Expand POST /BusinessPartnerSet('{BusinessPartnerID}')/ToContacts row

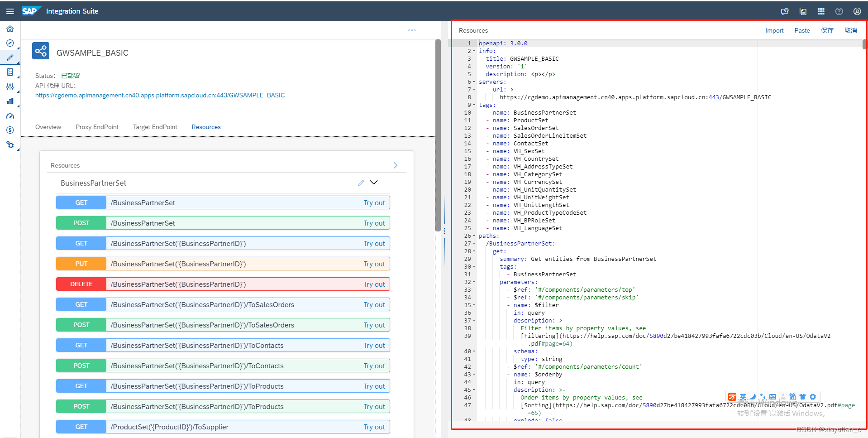click(223, 366)
